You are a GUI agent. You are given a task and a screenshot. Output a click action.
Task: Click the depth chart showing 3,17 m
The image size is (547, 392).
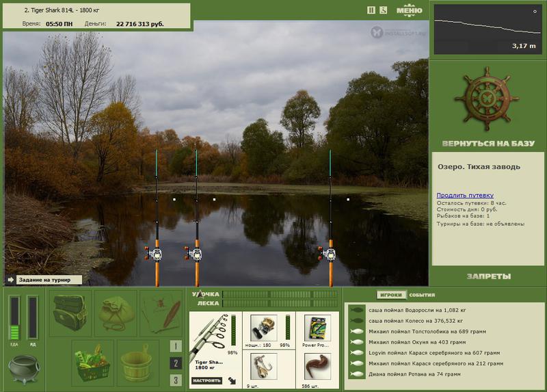tap(488, 29)
